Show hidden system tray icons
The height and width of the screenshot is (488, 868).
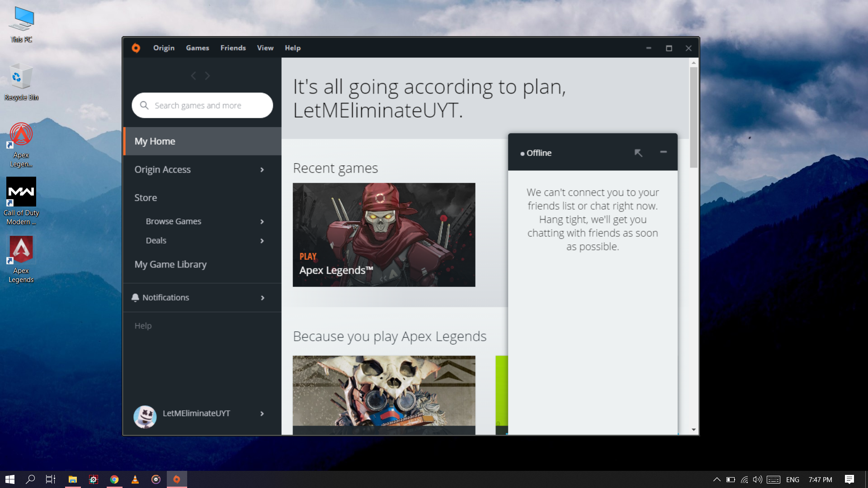pyautogui.click(x=717, y=479)
